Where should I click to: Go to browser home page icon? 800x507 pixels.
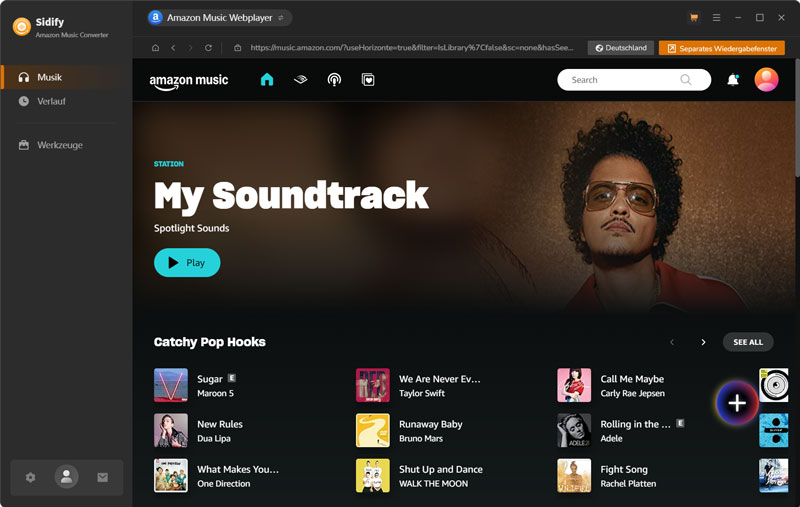click(x=156, y=48)
